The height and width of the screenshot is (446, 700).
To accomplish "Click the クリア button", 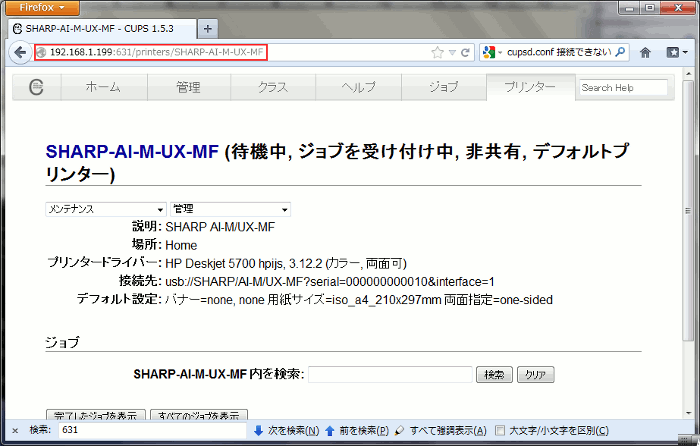I will tap(536, 374).
